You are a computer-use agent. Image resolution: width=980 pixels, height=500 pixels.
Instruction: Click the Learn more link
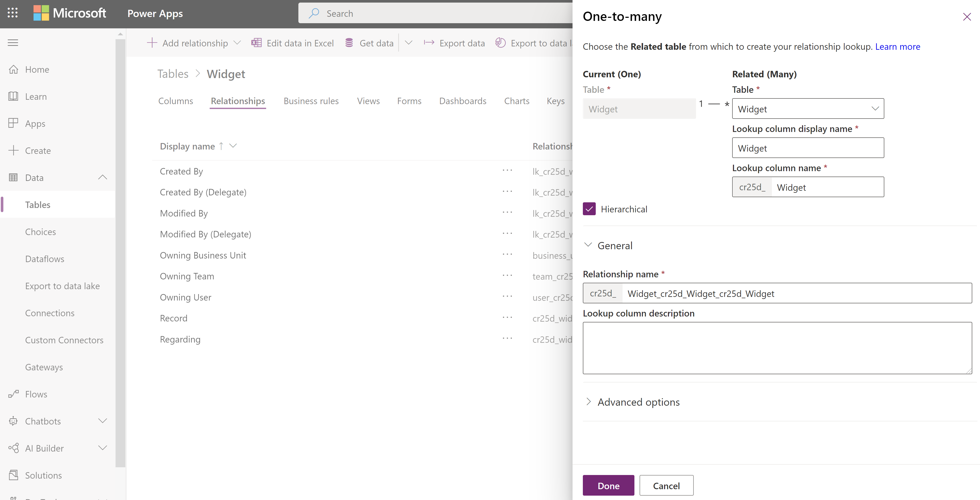pos(897,46)
